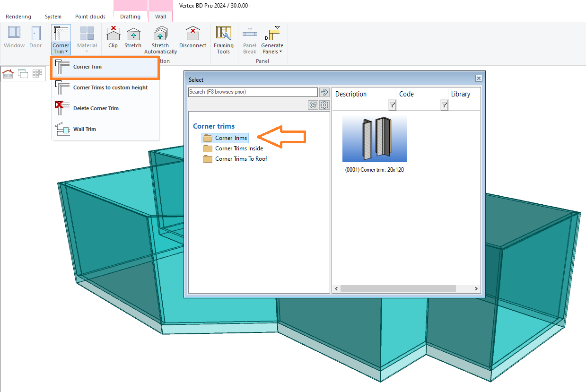586x392 pixels.
Task: Click the search go arrow button
Action: pyautogui.click(x=324, y=92)
